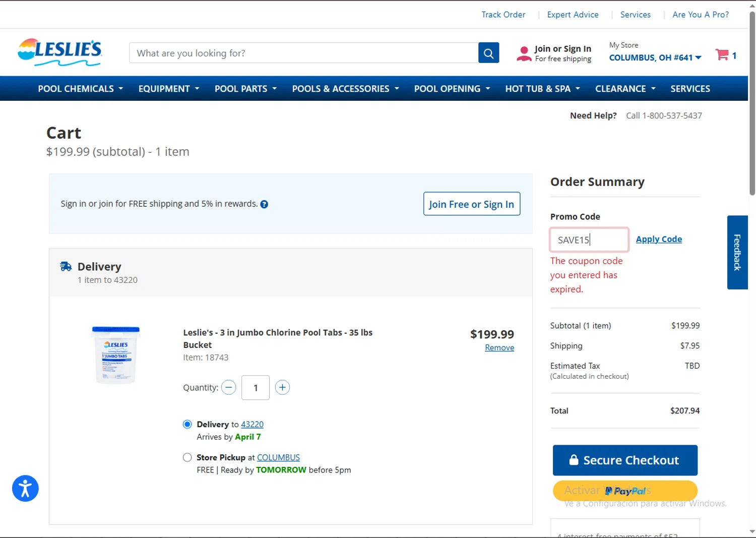The height and width of the screenshot is (538, 756).
Task: Click the Shipping $7.95 value
Action: [x=690, y=346]
